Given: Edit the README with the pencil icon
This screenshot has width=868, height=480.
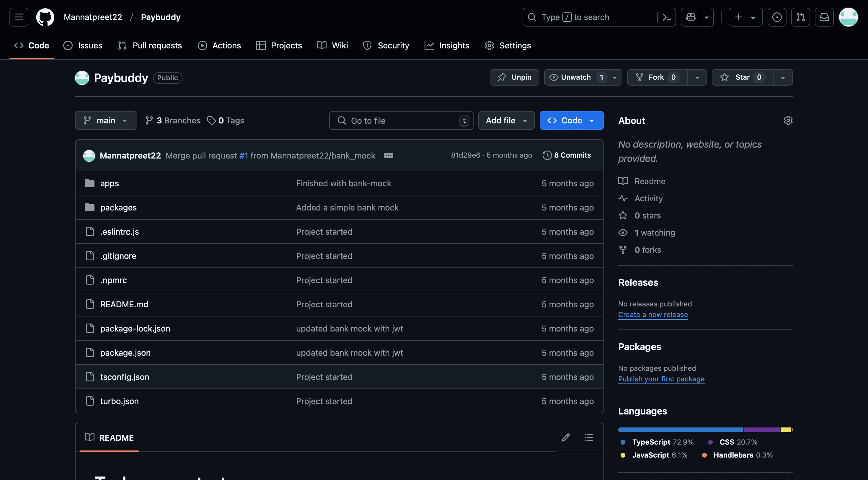Looking at the screenshot, I should click(x=566, y=437).
